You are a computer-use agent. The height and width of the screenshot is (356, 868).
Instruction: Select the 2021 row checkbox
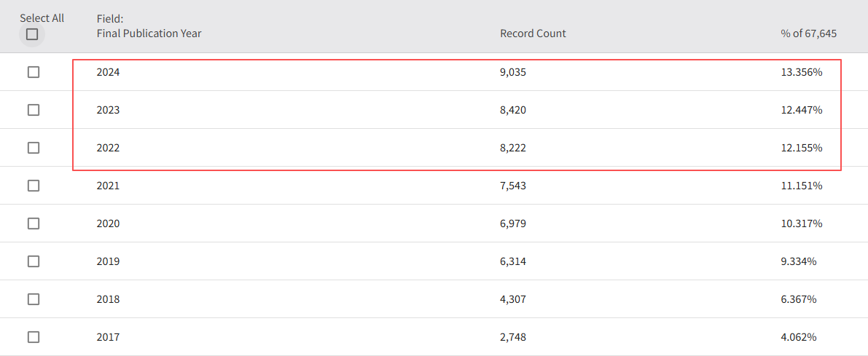tap(34, 186)
